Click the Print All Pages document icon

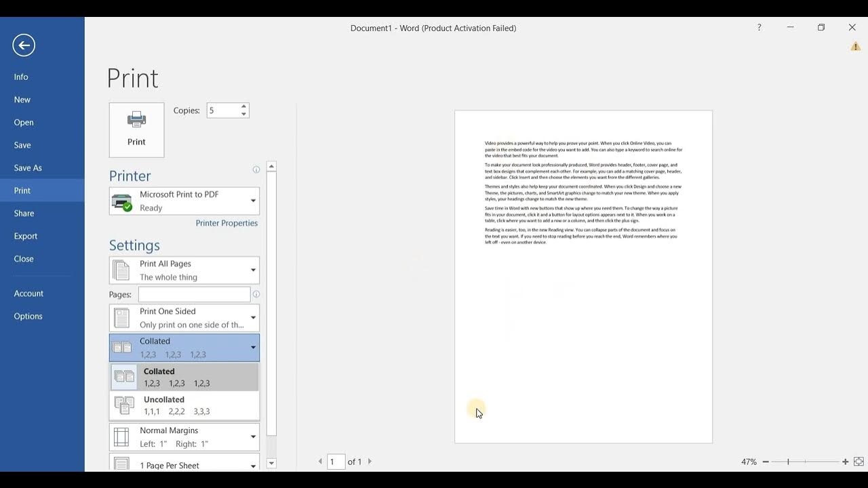pos(121,270)
